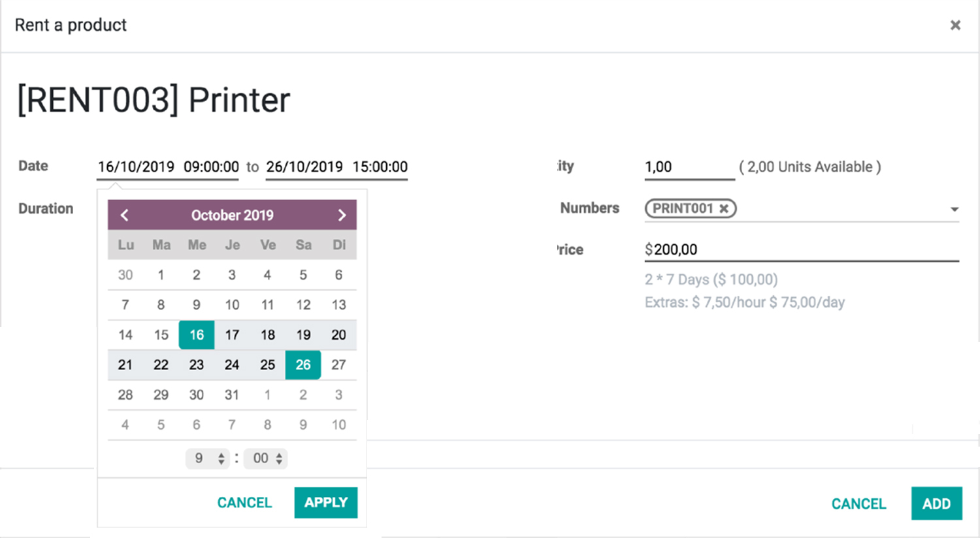Select October 26 in calendar
Viewport: 980px width, 538px height.
303,365
